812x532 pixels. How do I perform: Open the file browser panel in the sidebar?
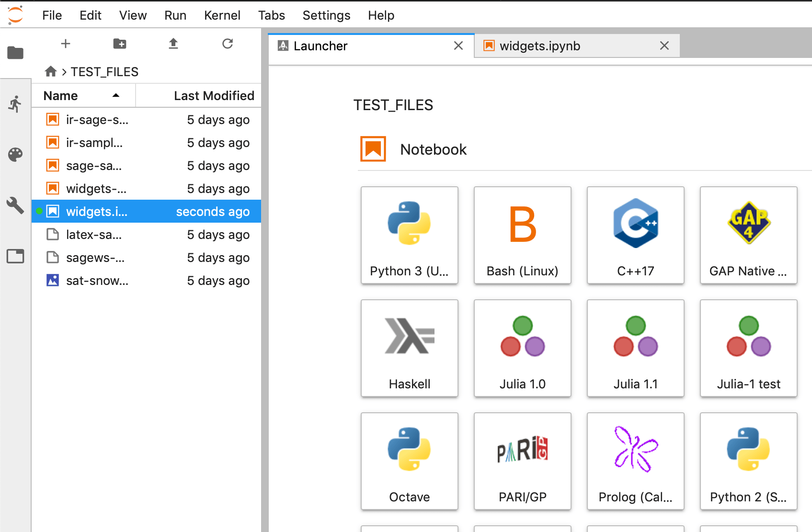click(15, 53)
